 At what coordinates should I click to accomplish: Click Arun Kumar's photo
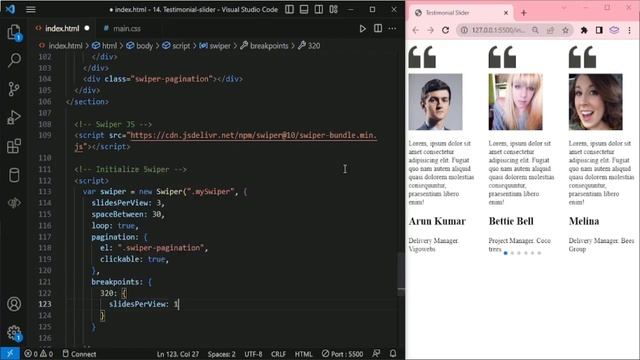[x=436, y=102]
